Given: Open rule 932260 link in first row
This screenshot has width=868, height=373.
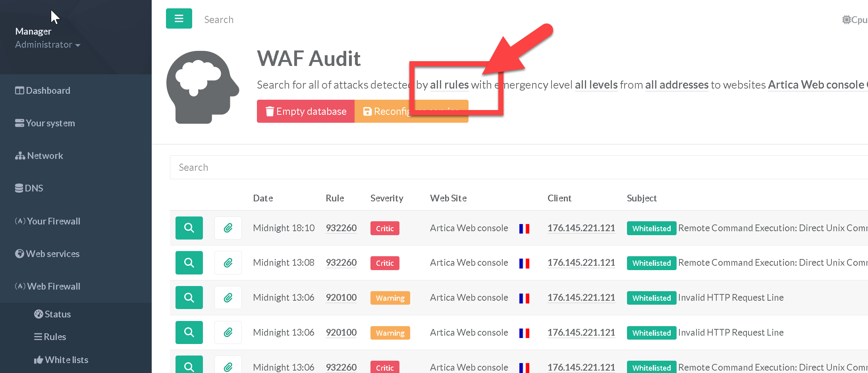Looking at the screenshot, I should coord(341,228).
